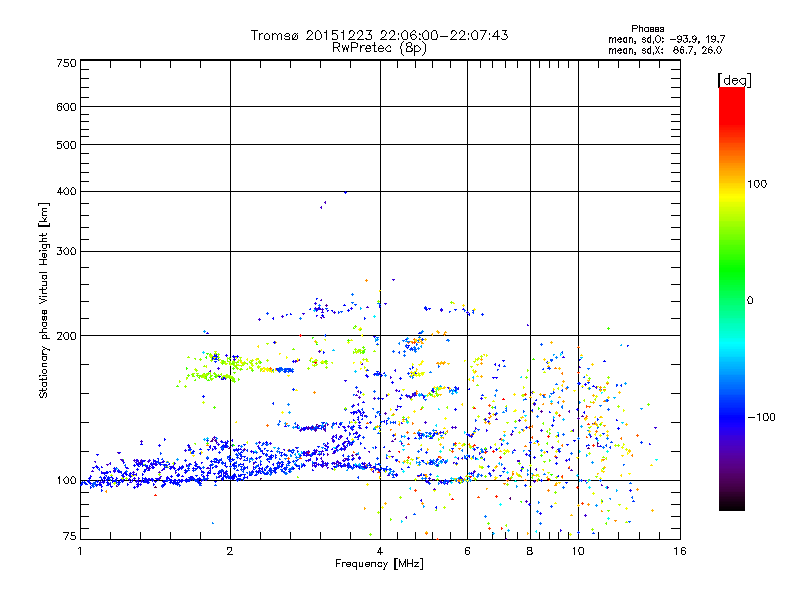This screenshot has width=800, height=600.
Task: Click y-axis tick label '75'
Action: 70,536
